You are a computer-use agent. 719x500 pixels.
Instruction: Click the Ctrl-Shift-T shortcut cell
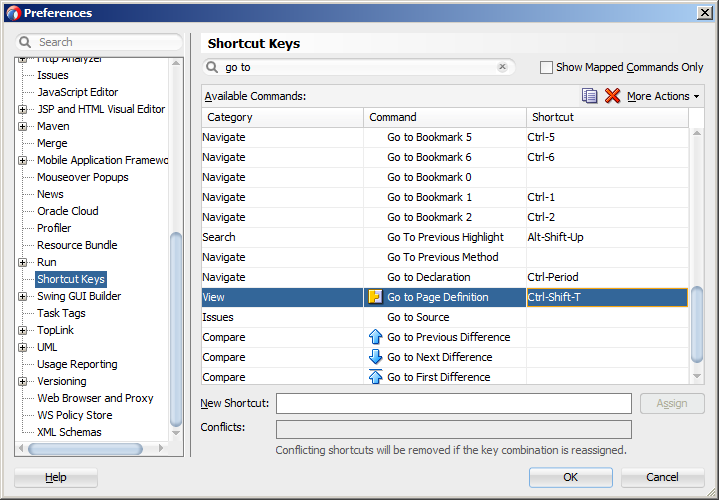click(607, 297)
